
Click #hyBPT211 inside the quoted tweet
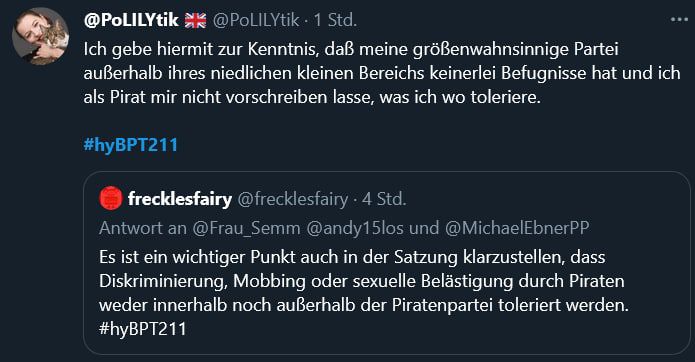click(143, 329)
